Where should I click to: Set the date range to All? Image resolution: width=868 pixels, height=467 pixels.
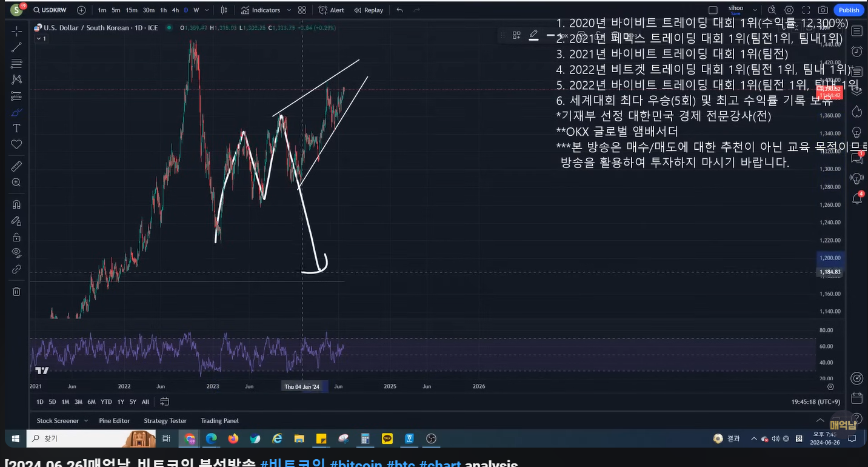click(145, 401)
